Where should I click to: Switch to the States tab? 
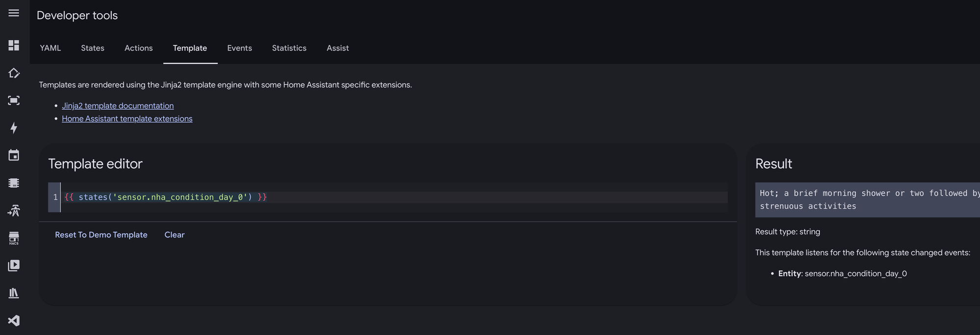coord(93,48)
